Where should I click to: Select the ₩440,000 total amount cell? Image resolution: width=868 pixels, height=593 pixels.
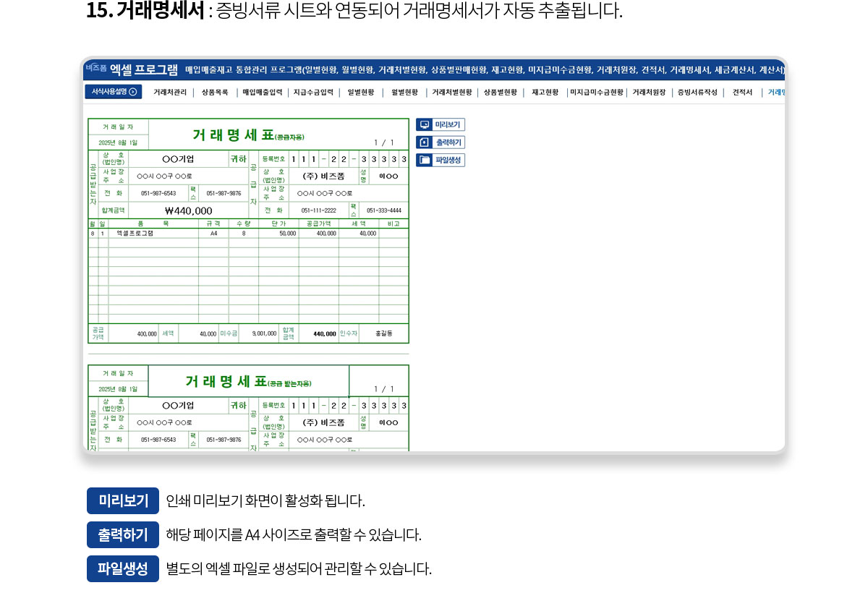pos(189,211)
